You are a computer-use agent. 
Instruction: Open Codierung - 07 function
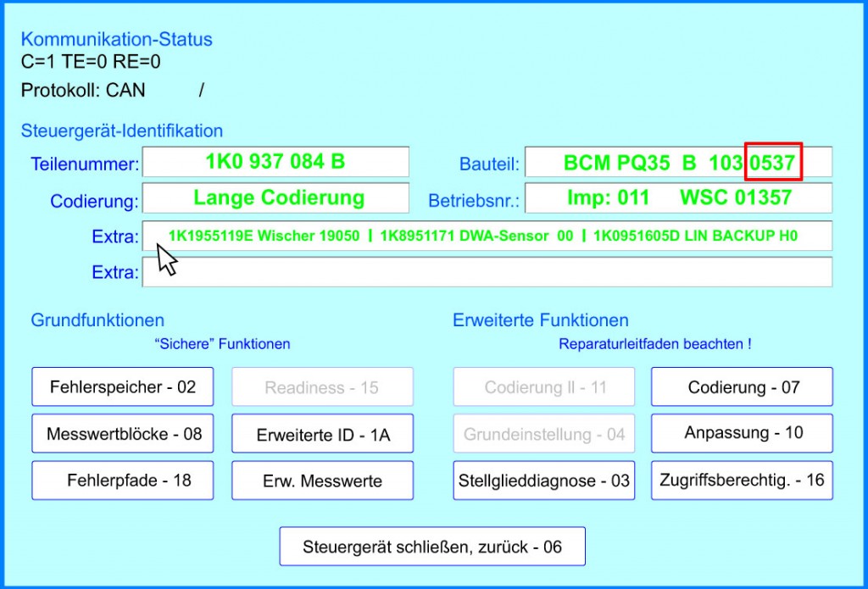click(743, 387)
